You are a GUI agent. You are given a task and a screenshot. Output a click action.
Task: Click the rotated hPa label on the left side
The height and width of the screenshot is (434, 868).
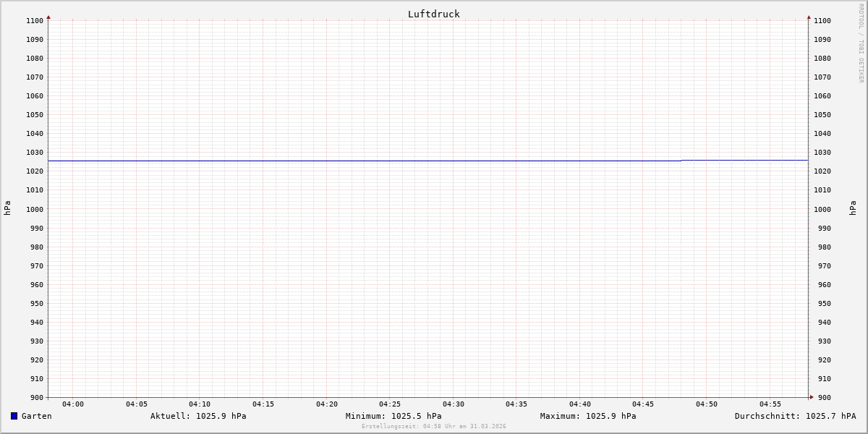(7, 208)
